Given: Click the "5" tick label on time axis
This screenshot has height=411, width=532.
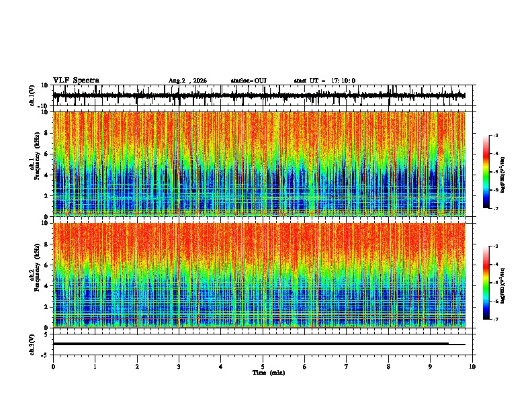Looking at the screenshot, I should pyautogui.click(x=263, y=367).
